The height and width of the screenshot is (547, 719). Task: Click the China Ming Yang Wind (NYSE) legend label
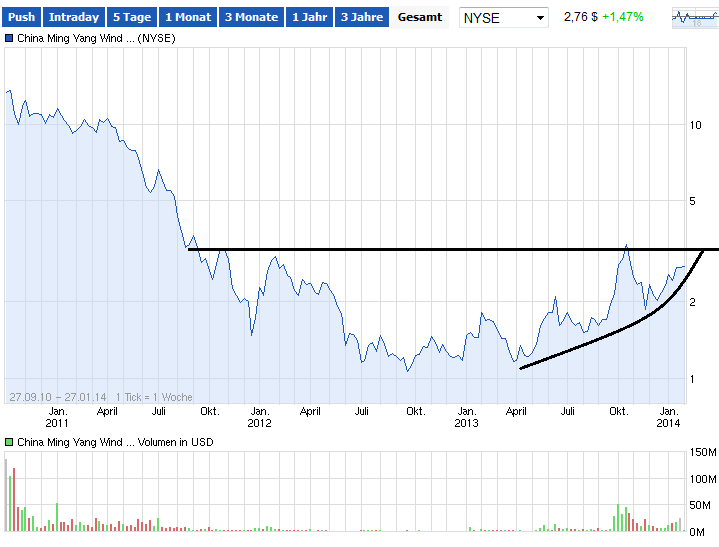click(x=97, y=38)
